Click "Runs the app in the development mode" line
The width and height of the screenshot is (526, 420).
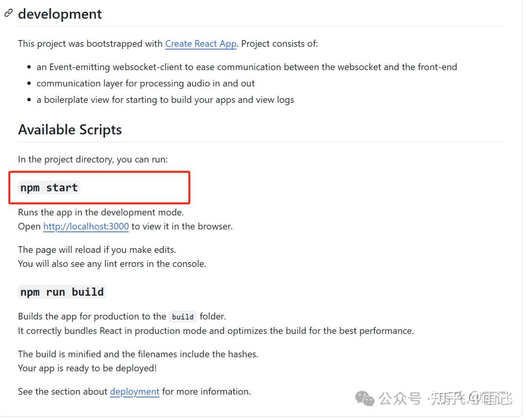pyautogui.click(x=101, y=212)
